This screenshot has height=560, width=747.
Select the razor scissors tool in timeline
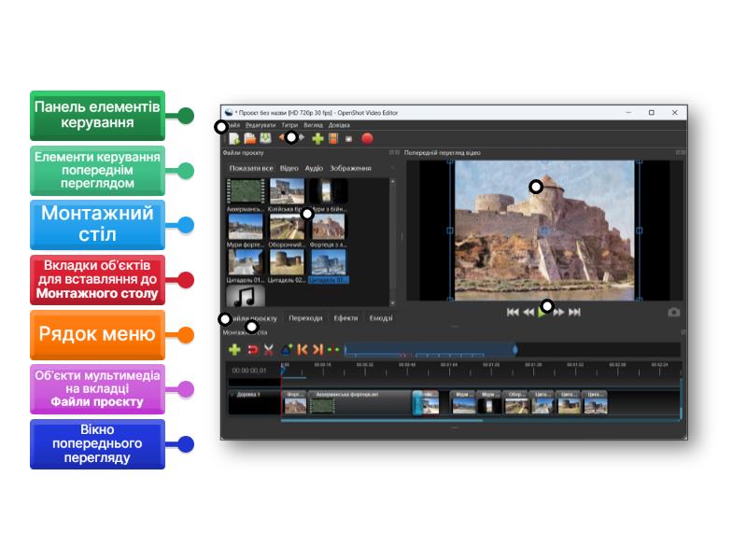(x=268, y=349)
